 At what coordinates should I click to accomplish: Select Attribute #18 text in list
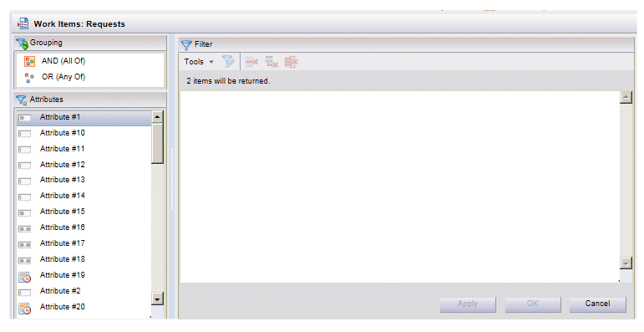tap(63, 258)
